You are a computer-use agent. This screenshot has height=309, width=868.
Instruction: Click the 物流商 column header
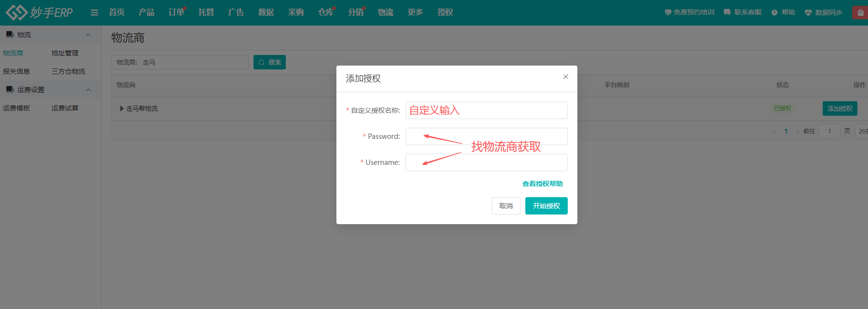126,85
